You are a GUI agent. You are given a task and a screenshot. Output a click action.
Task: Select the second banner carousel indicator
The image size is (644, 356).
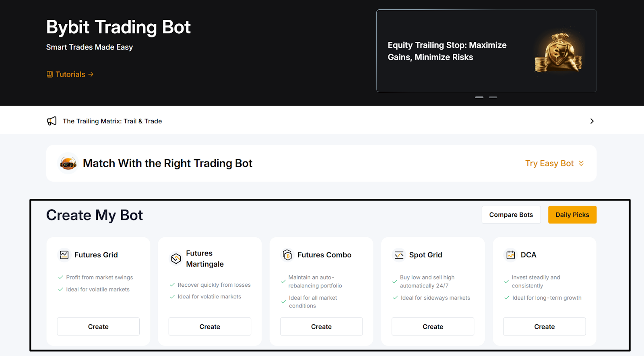[493, 97]
